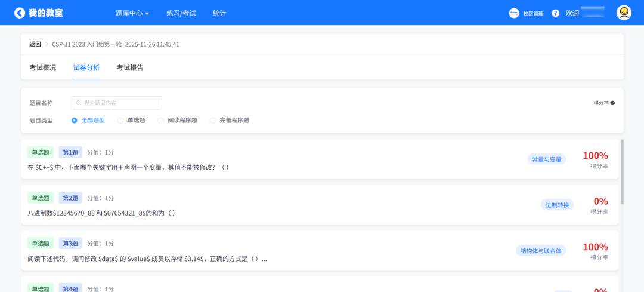Click the 100% score of 第1题

click(x=595, y=156)
